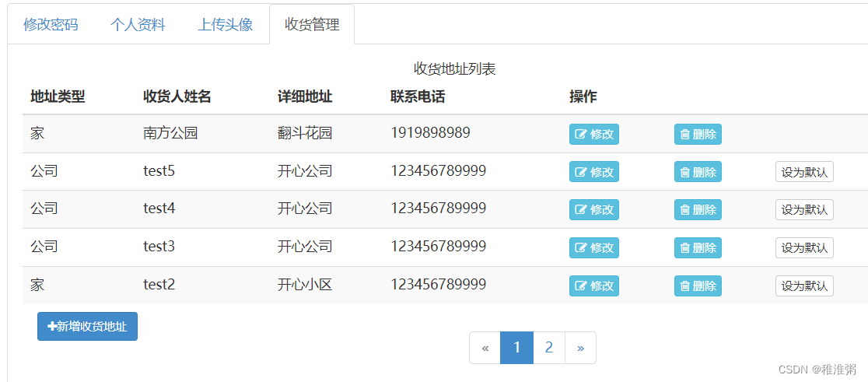This screenshot has height=382, width=868.
Task: Go to next page with » arrow
Action: coord(581,348)
